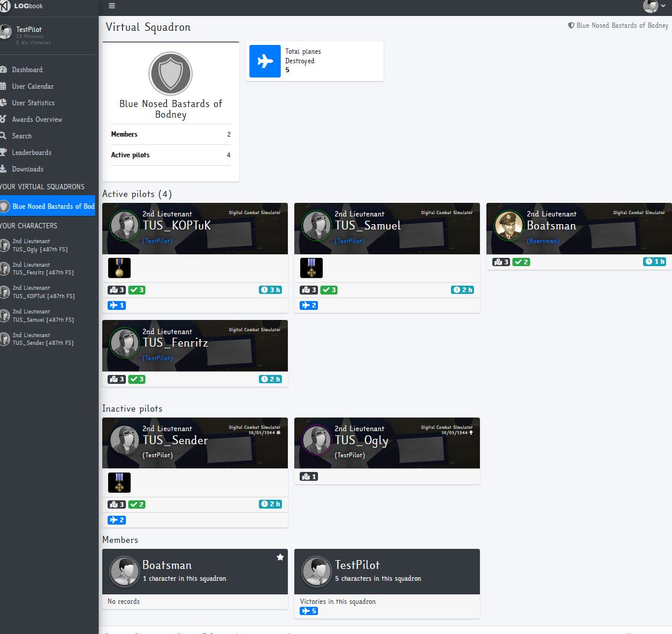This screenshot has height=634, width=672.
Task: Click TUS_Samuel's medal award icon
Action: pos(311,268)
